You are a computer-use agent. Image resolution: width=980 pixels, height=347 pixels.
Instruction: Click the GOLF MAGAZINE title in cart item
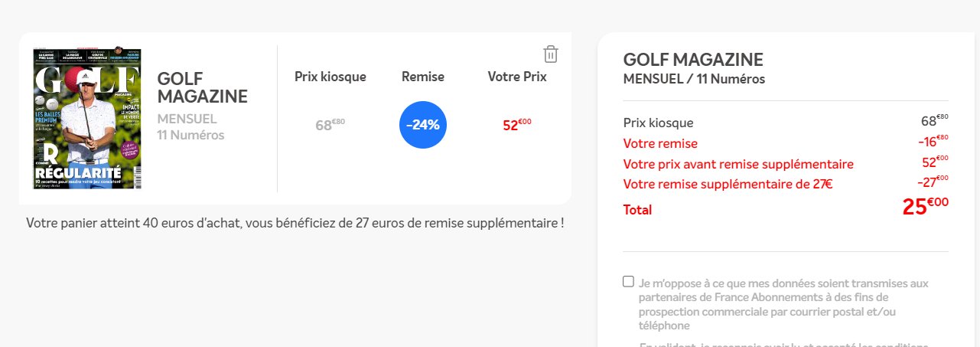click(x=202, y=87)
